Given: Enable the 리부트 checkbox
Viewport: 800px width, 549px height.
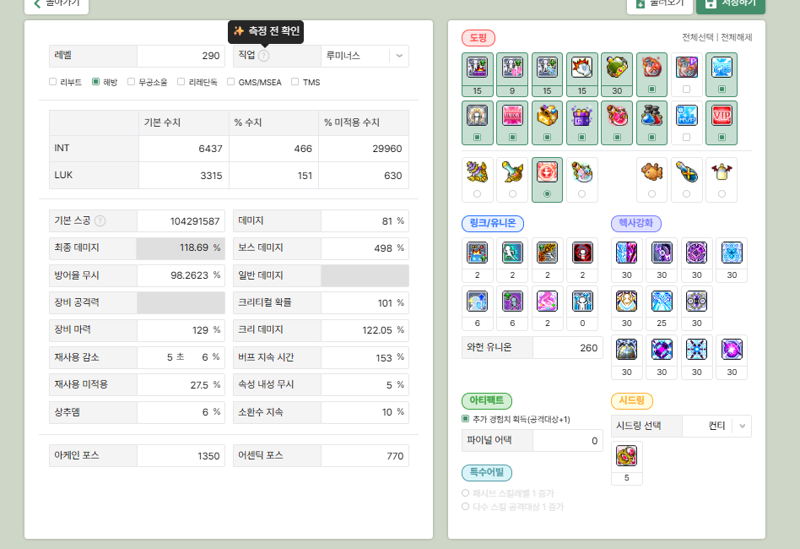Looking at the screenshot, I should pyautogui.click(x=53, y=82).
